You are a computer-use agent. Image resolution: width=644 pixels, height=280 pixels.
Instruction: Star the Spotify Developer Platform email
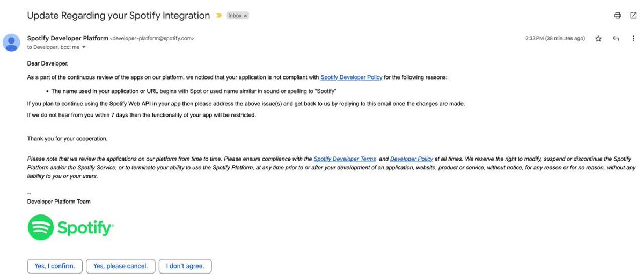coord(598,39)
